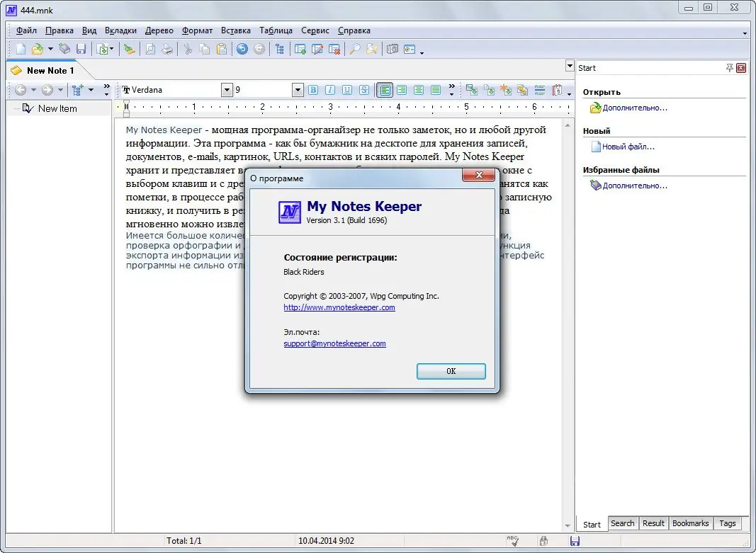Click the Print icon
Image resolution: width=756 pixels, height=553 pixels.
click(167, 49)
